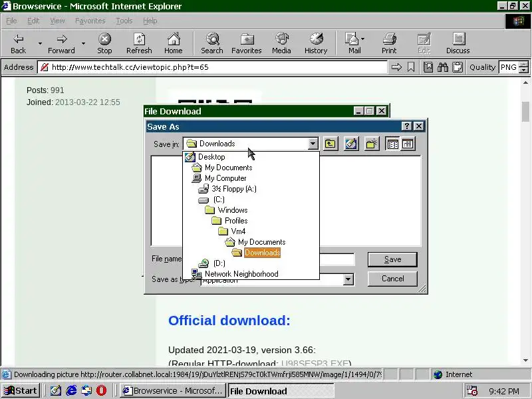Click the Discuss toolbar button

click(458, 44)
